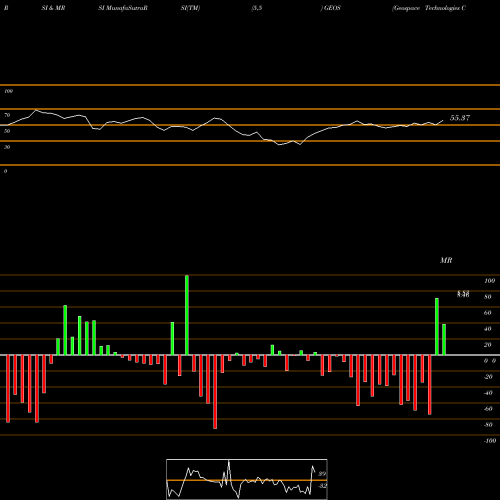500x500 pixels.
Task: Click the 'GEOS' ticker symbol text
Action: [x=332, y=8]
